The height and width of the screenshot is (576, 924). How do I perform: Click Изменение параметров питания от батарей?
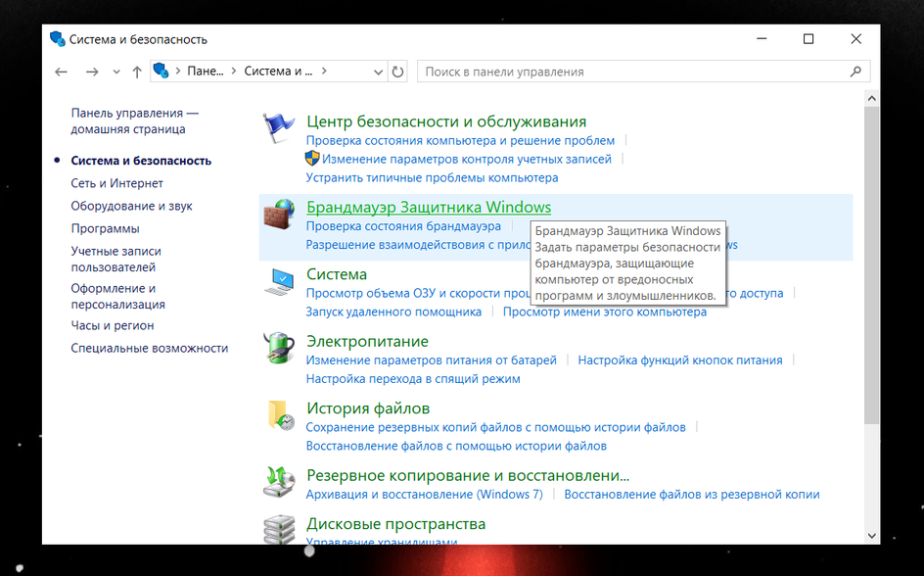pos(432,360)
